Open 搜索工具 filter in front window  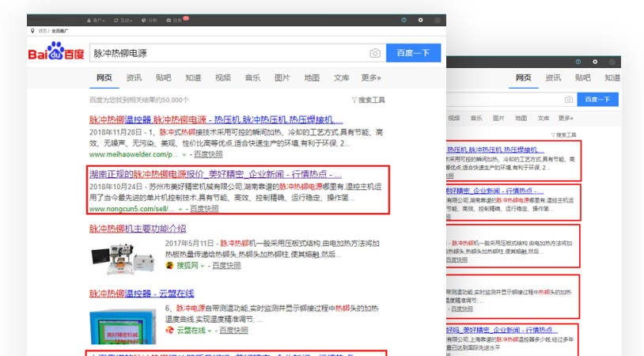pyautogui.click(x=369, y=100)
